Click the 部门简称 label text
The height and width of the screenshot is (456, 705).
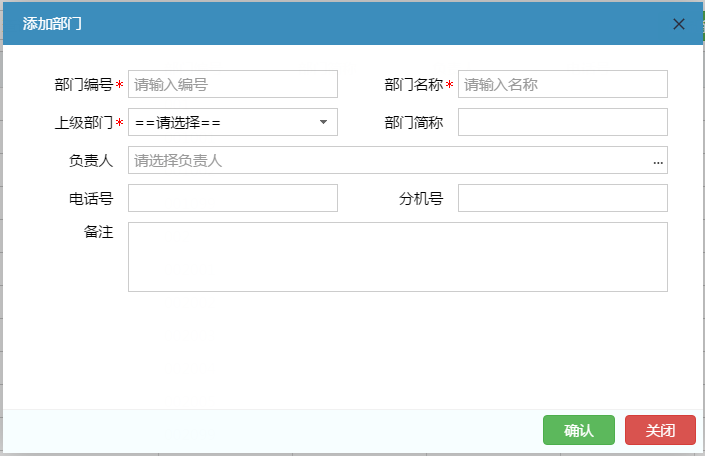coord(414,123)
